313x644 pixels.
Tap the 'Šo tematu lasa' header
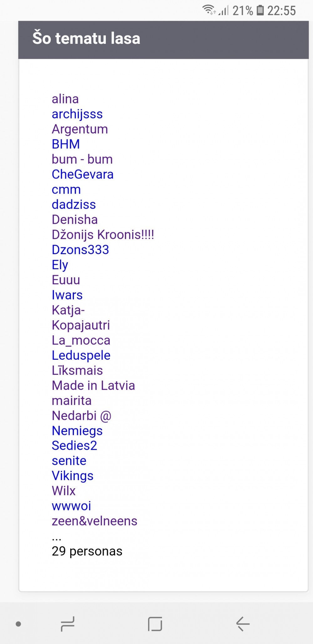pos(86,39)
